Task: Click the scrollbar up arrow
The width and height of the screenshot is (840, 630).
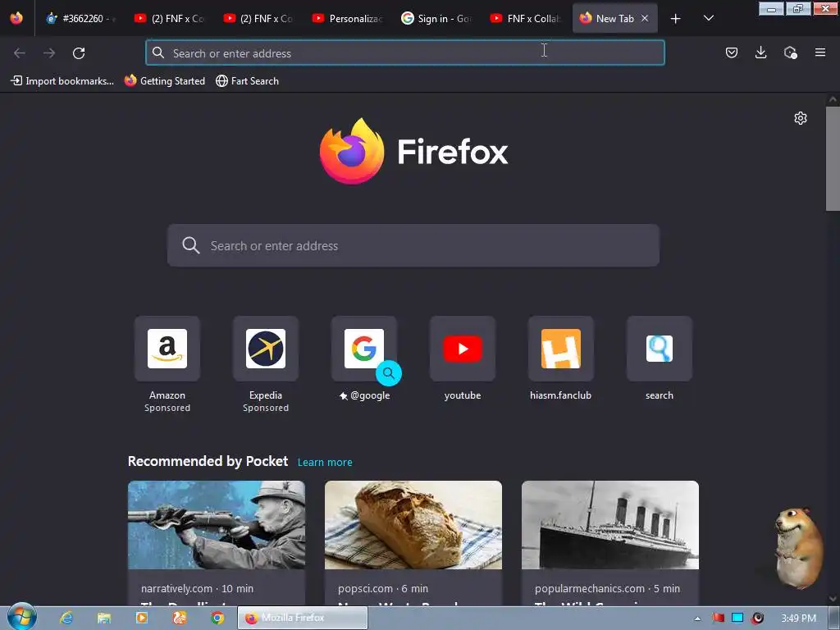Action: 833,99
